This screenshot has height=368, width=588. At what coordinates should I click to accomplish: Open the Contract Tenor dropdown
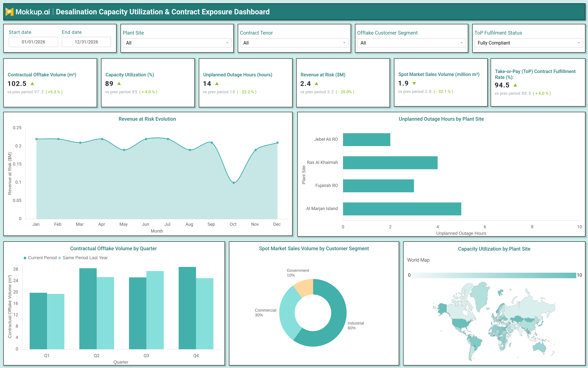tap(294, 43)
